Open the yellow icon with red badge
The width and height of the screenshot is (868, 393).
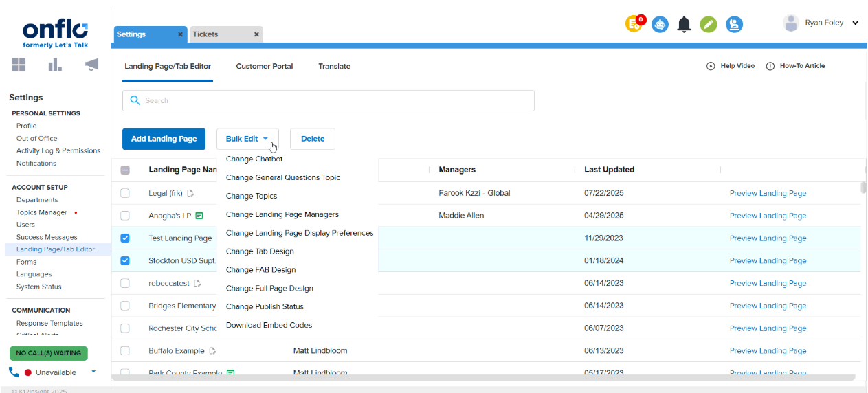point(634,24)
